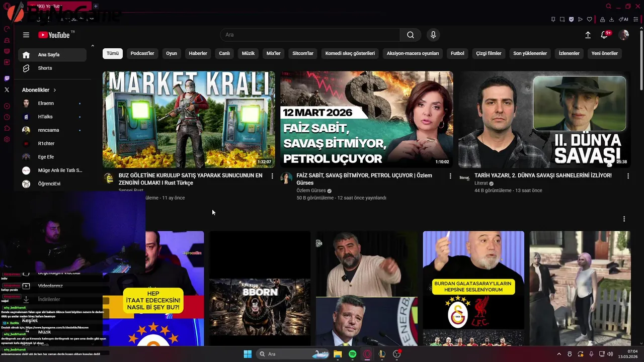This screenshot has width=644, height=362.
Task: Open the 8BORN Shorts thumbnail
Action: point(260,288)
